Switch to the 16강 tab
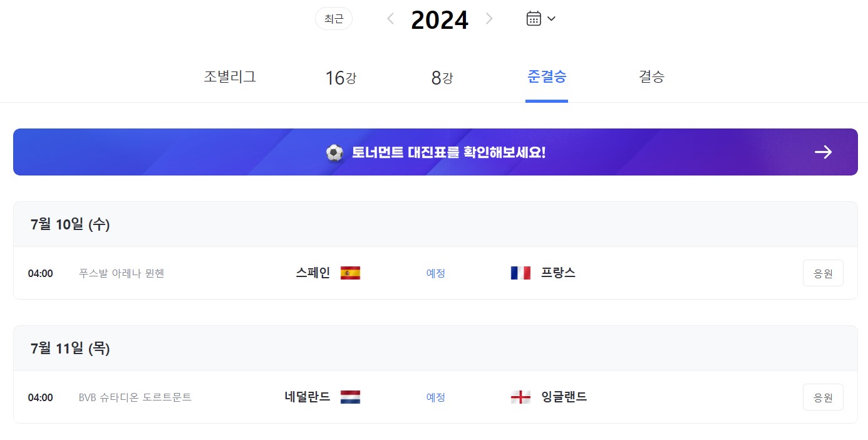Viewport: 868px width, 440px height. (x=340, y=76)
